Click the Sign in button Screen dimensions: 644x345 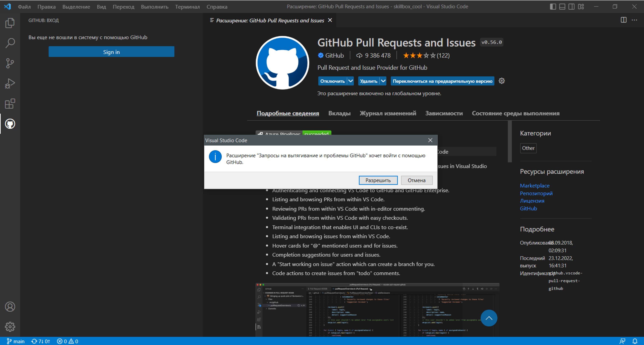coord(111,52)
